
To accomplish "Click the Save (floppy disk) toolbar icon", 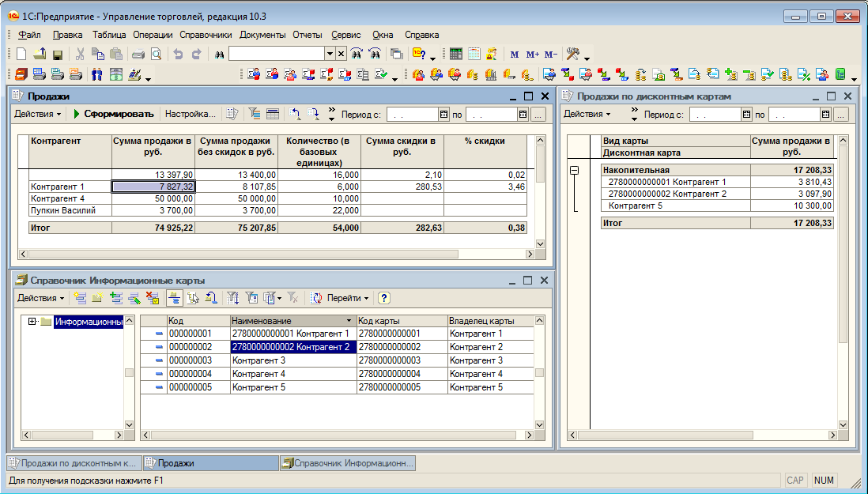I will click(x=58, y=55).
